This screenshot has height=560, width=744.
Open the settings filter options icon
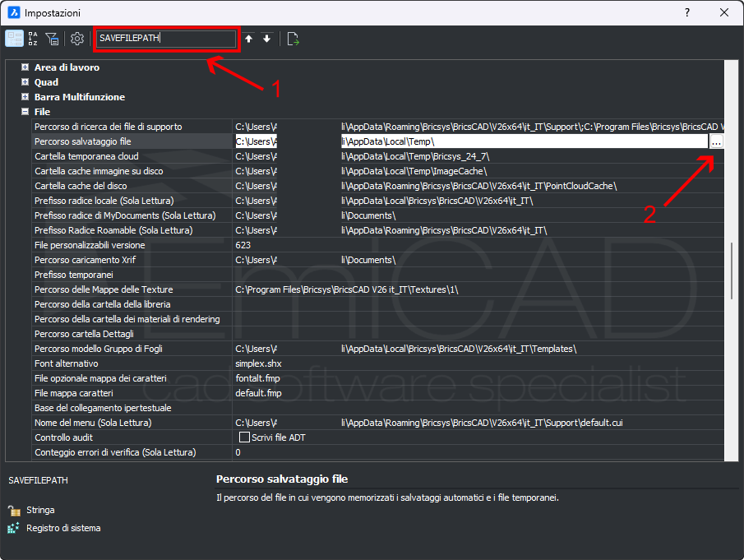pyautogui.click(x=52, y=39)
